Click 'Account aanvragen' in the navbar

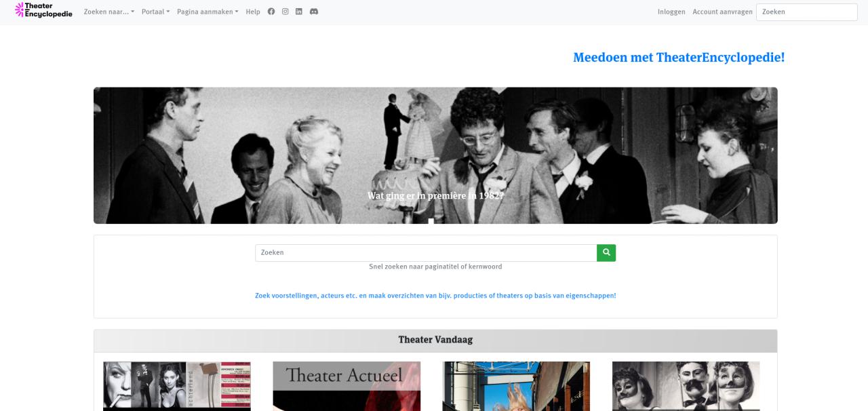coord(722,12)
